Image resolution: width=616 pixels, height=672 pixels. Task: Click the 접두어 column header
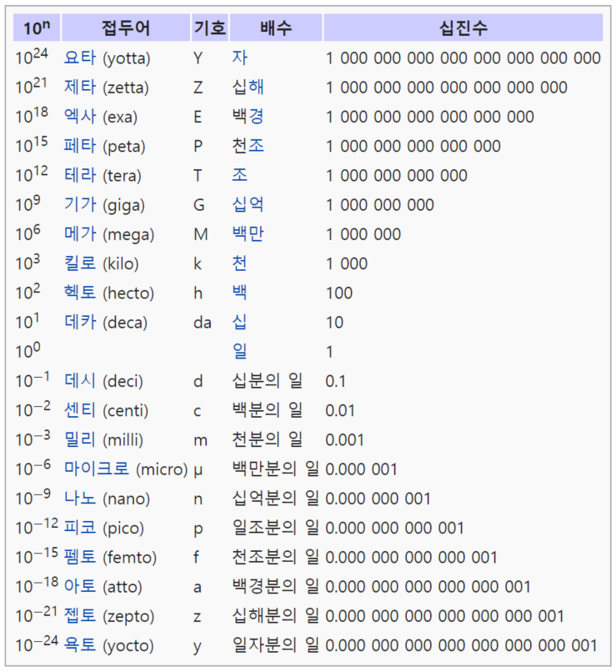[126, 28]
